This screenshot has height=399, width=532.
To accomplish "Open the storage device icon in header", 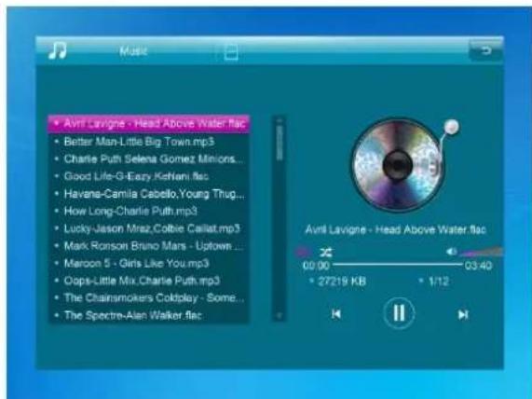I will click(231, 52).
